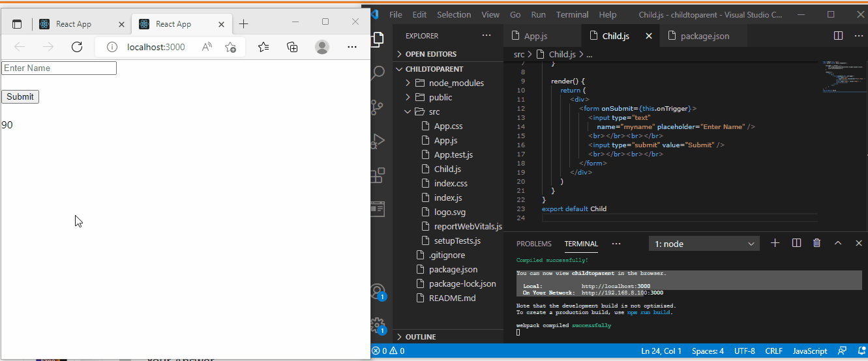Image resolution: width=868 pixels, height=361 pixels.
Task: Add a new terminal with plus icon
Action: (775, 243)
